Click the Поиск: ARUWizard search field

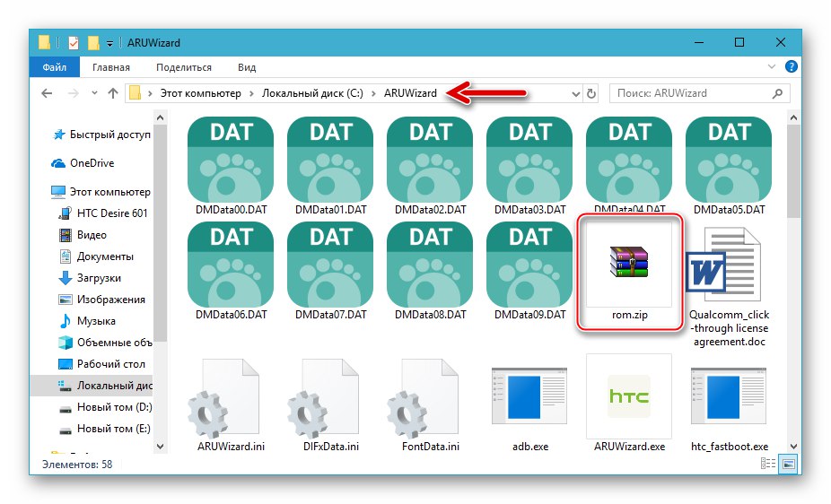(700, 93)
